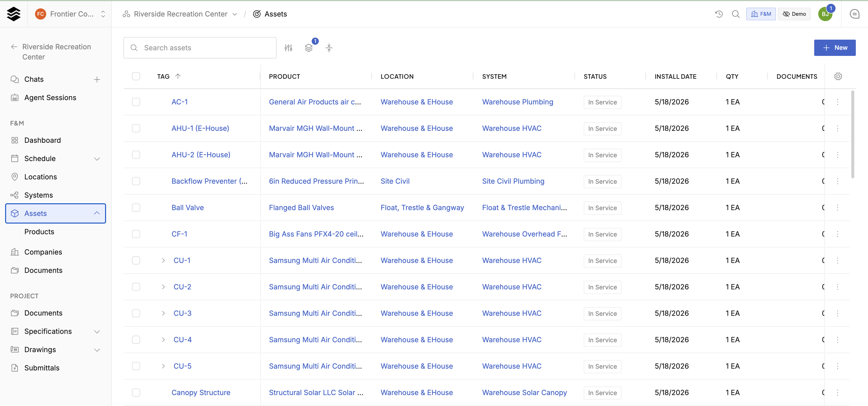Click the Assets target icon in breadcrumb

pyautogui.click(x=257, y=14)
